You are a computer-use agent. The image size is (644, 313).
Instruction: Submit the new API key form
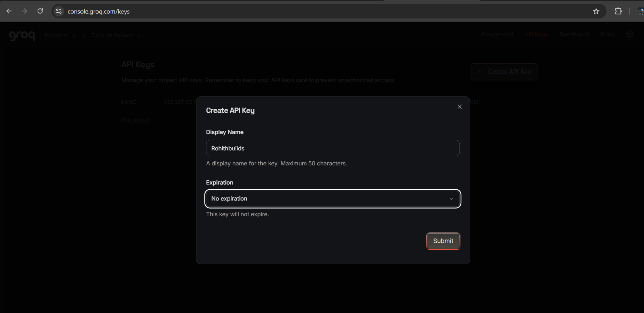tap(443, 241)
